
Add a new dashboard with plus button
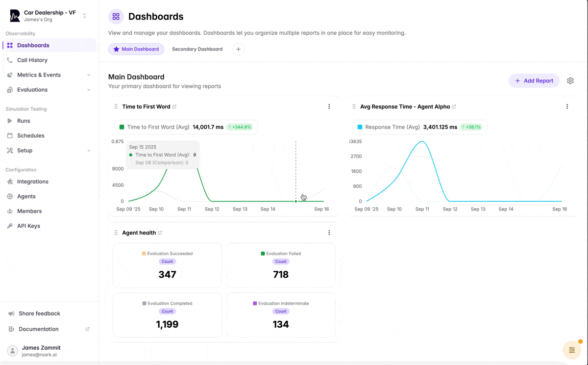[238, 49]
